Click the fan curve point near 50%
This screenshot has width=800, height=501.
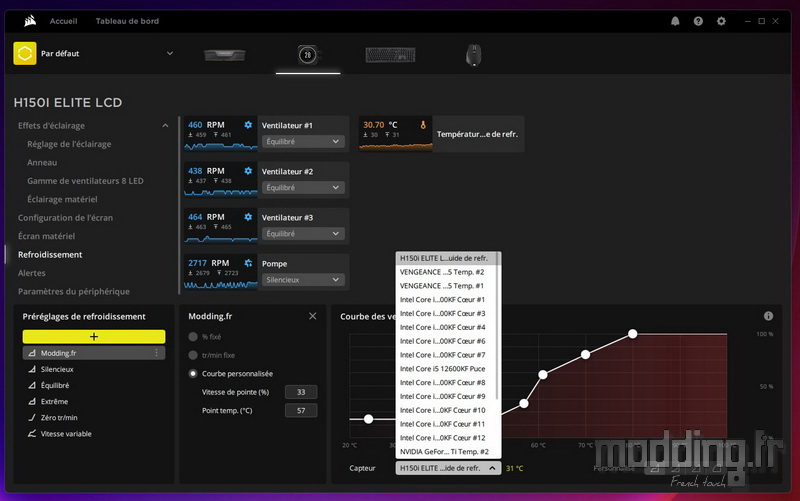(543, 374)
